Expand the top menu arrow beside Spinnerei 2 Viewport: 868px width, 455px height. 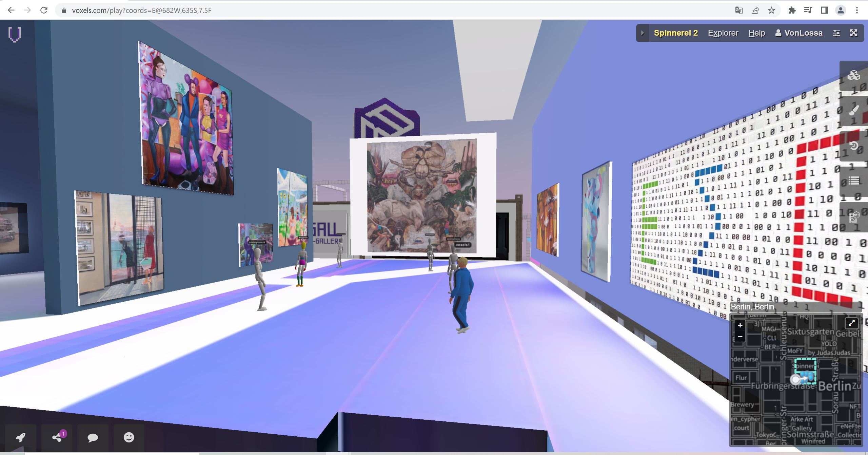(642, 33)
